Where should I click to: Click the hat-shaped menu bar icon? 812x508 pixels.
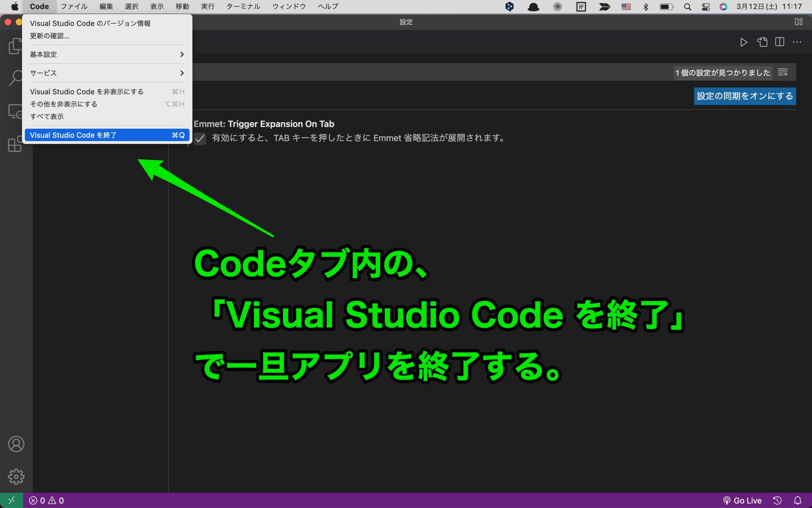coord(533,7)
